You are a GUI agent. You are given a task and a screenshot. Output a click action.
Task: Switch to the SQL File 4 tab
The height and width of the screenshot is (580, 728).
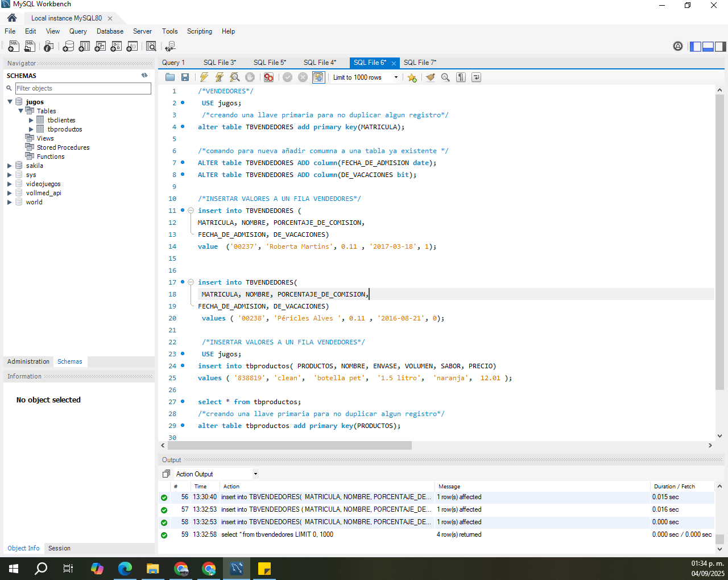pyautogui.click(x=320, y=63)
